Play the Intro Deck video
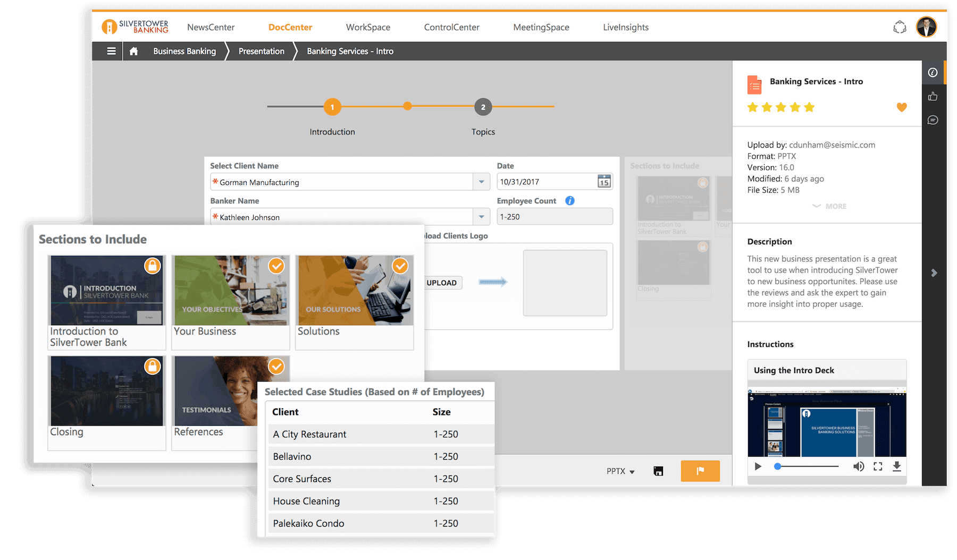 (x=758, y=466)
